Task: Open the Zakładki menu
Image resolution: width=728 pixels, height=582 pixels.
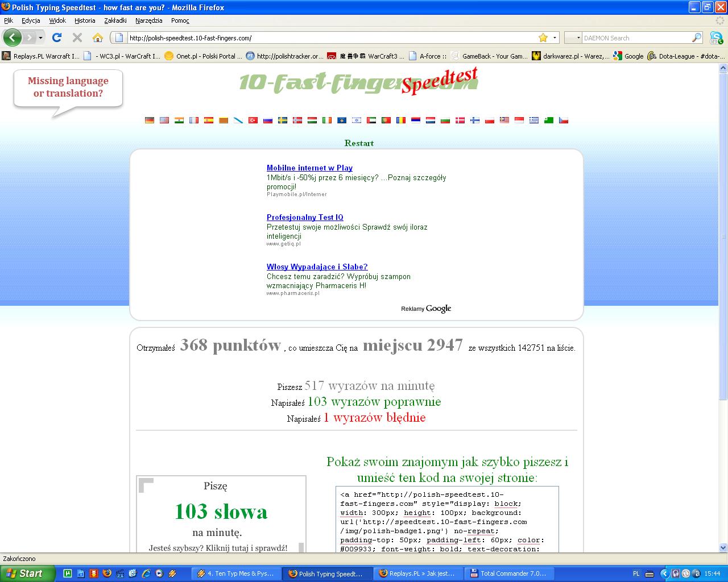Action: pyautogui.click(x=115, y=20)
